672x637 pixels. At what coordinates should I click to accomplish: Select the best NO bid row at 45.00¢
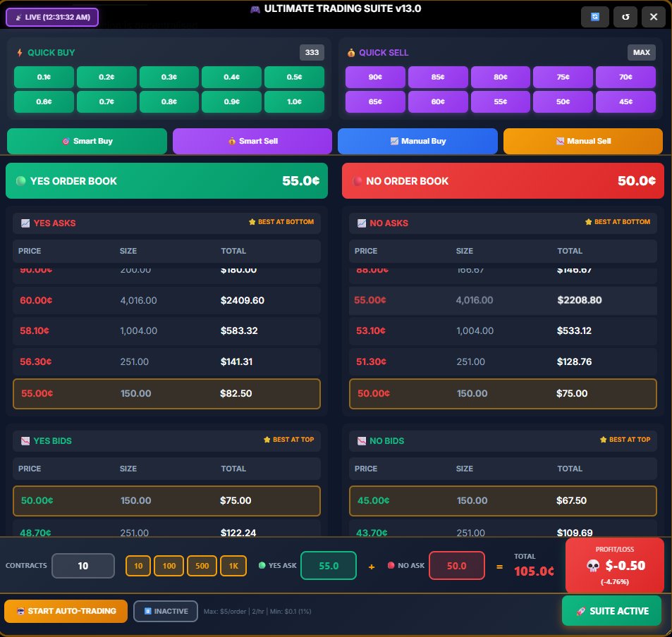(x=503, y=501)
